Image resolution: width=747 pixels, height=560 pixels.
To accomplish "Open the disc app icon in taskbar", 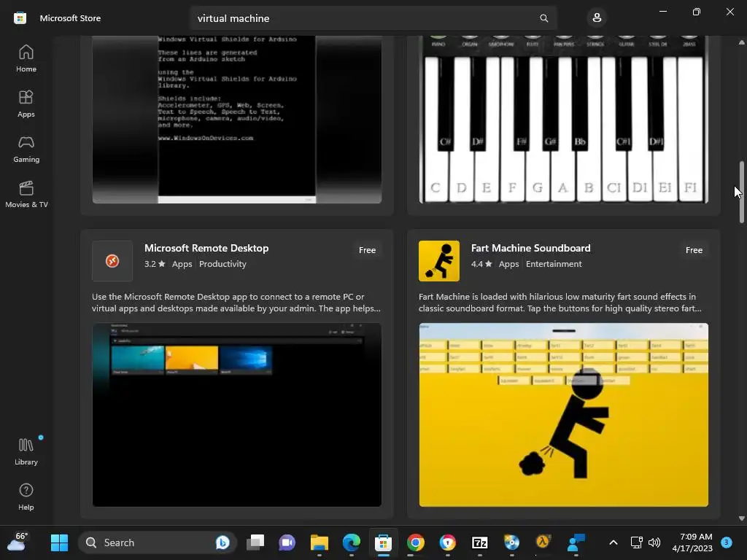I will [x=511, y=542].
